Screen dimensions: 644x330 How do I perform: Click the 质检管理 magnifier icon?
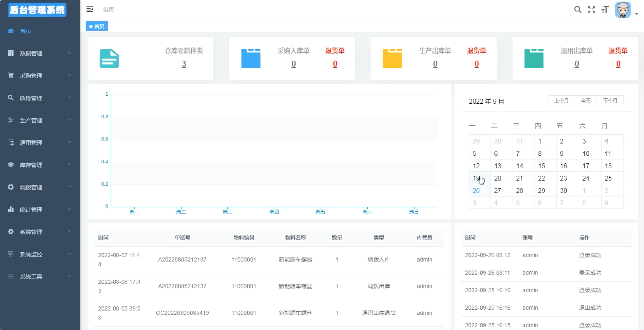pyautogui.click(x=11, y=98)
